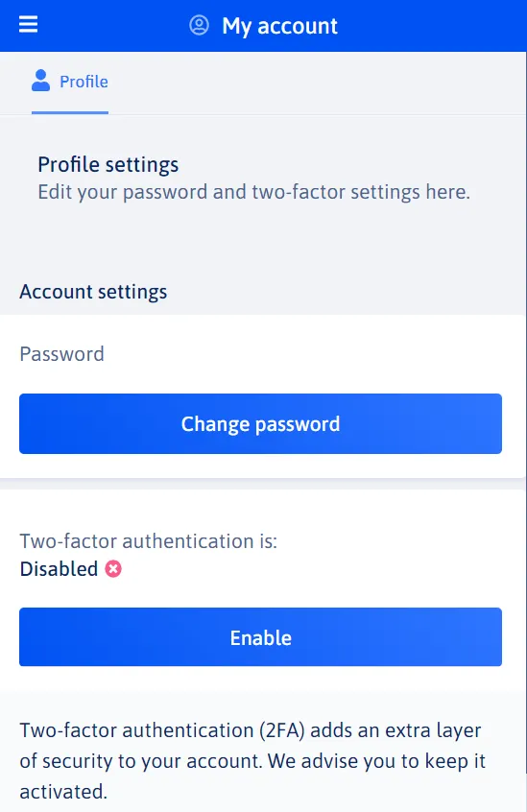527x812 pixels.
Task: Open the hamburger navigation menu
Action: click(28, 24)
